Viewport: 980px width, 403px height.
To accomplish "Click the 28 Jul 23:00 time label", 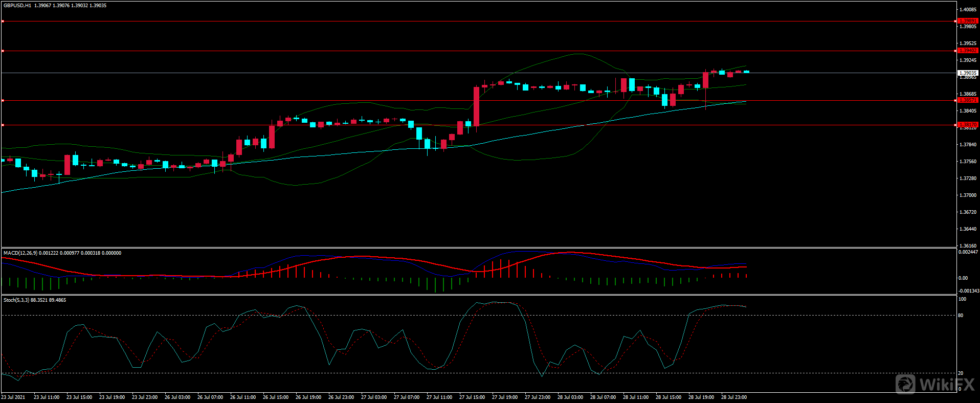I will [733, 397].
